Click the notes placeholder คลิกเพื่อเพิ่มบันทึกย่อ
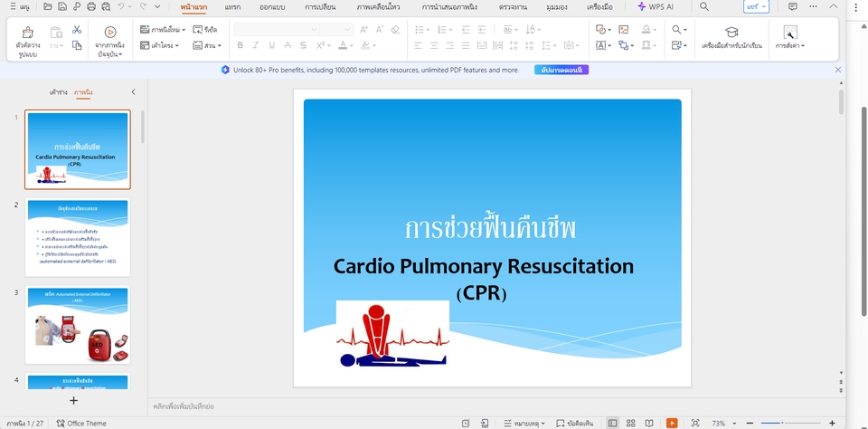868x429 pixels. point(184,406)
